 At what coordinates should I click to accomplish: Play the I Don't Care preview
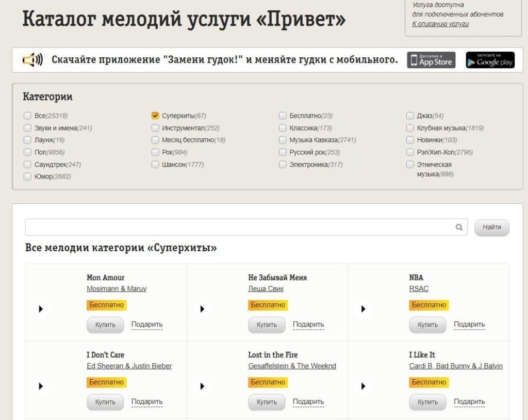point(41,386)
